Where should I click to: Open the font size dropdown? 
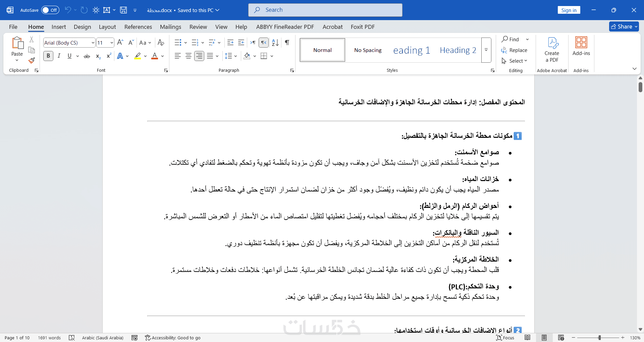[x=112, y=43]
